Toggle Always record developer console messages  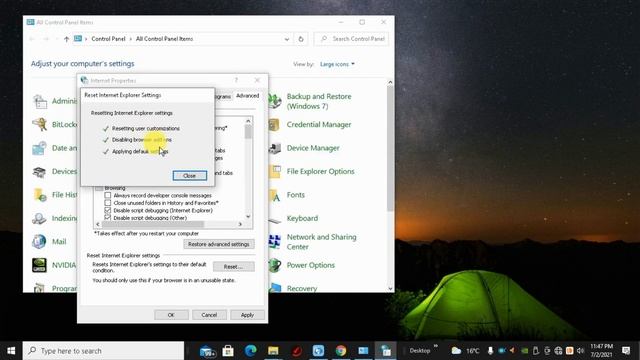108,196
